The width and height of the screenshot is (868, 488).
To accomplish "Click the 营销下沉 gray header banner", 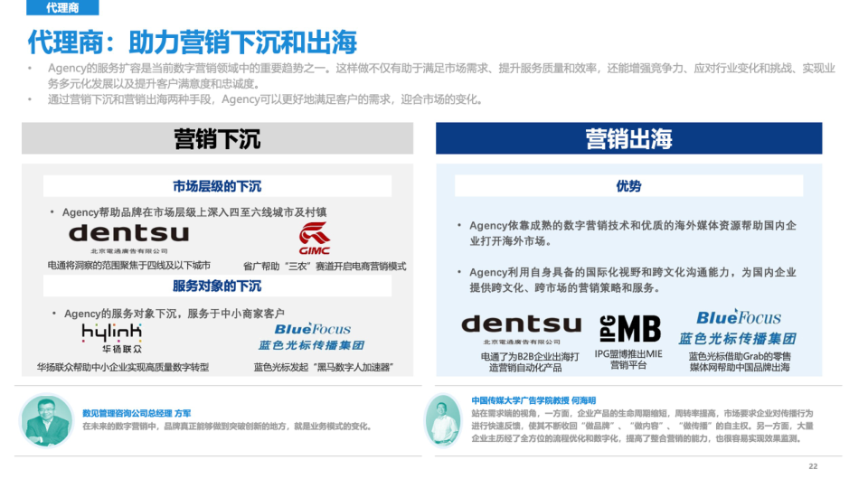I will coord(218,138).
